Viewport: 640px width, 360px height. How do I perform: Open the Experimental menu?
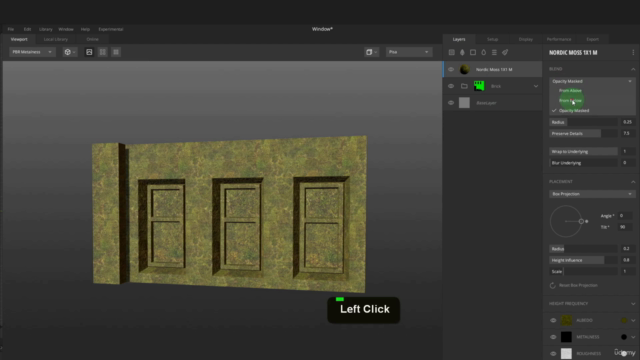coord(111,29)
